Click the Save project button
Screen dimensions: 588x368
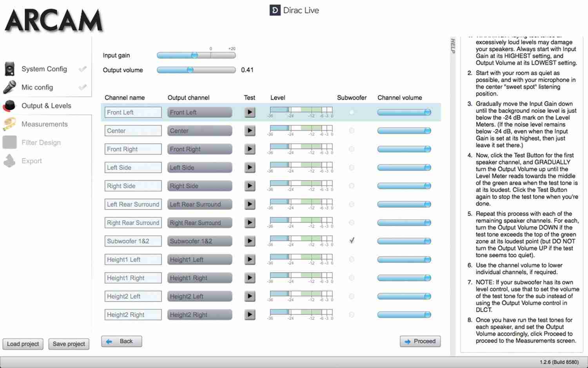pyautogui.click(x=69, y=344)
